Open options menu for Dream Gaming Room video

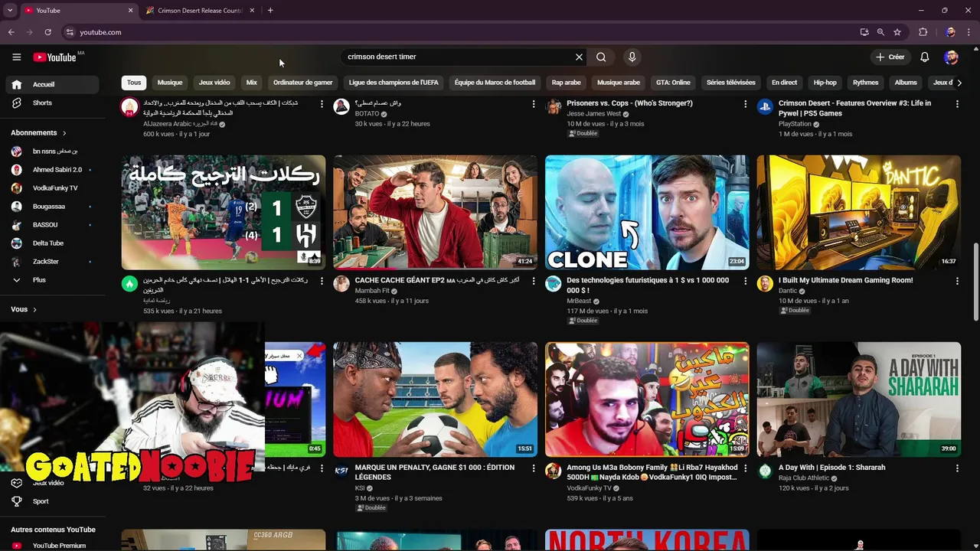pyautogui.click(x=957, y=282)
